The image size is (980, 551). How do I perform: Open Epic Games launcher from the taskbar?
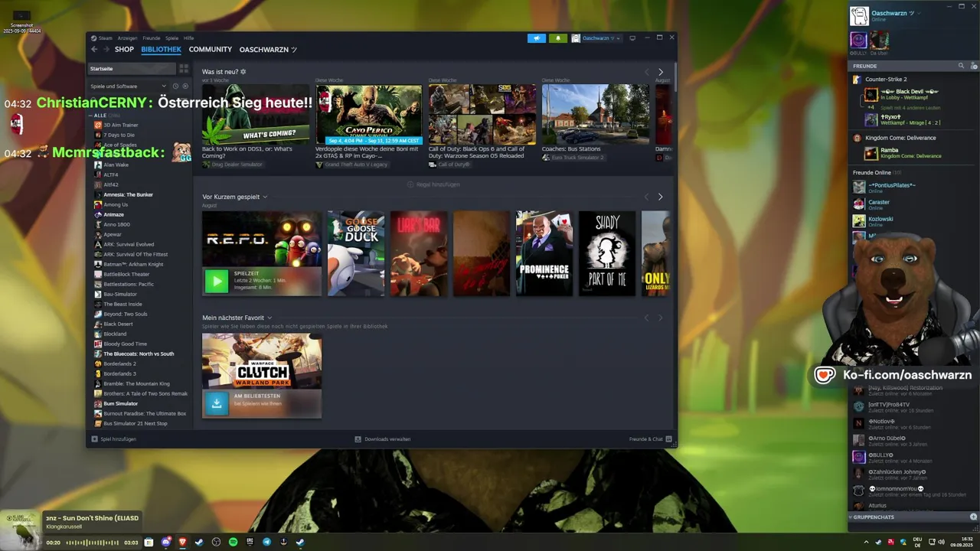[x=250, y=542]
